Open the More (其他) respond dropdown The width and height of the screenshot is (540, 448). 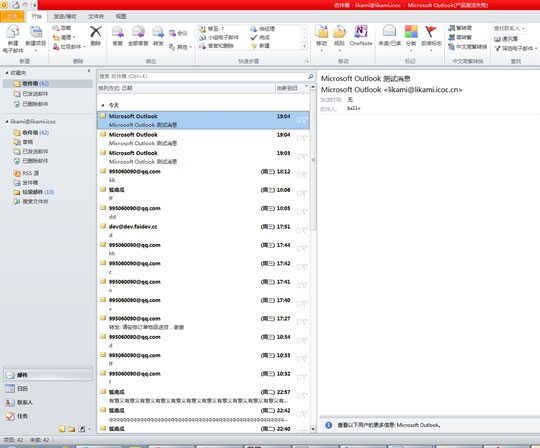tap(180, 46)
